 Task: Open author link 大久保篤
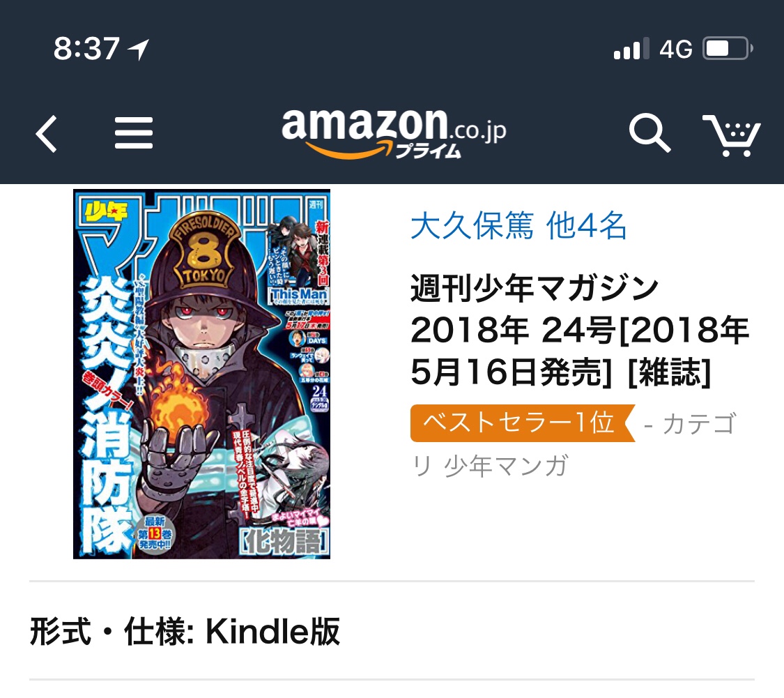pos(472,225)
